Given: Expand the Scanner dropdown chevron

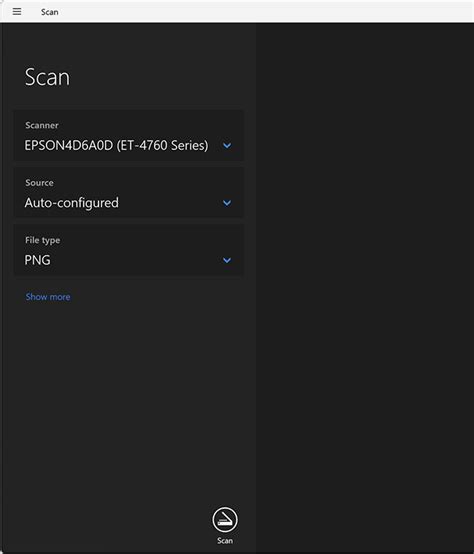Looking at the screenshot, I should 227,146.
